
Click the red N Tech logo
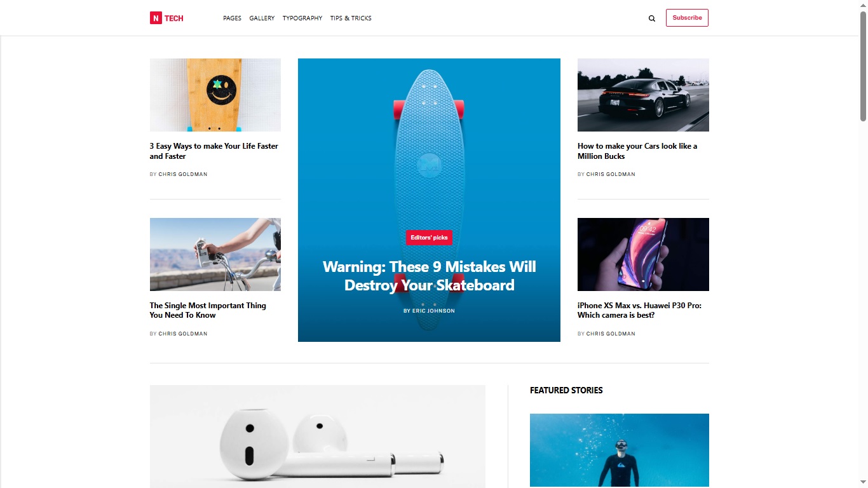166,18
